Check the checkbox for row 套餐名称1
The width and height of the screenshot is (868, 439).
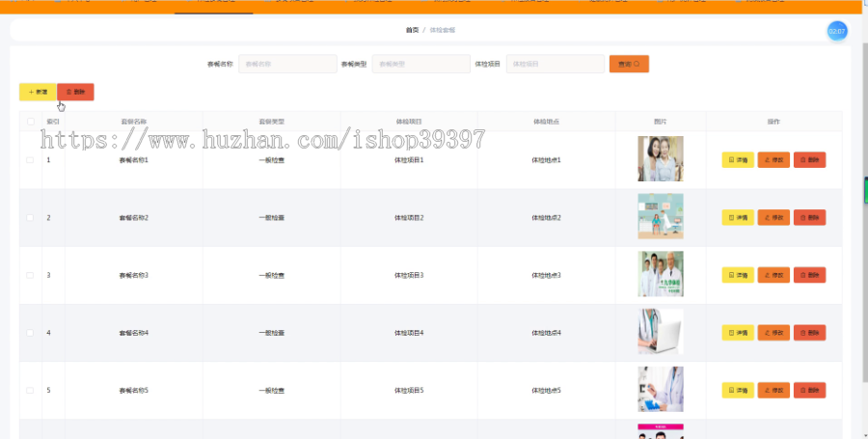pyautogui.click(x=30, y=160)
